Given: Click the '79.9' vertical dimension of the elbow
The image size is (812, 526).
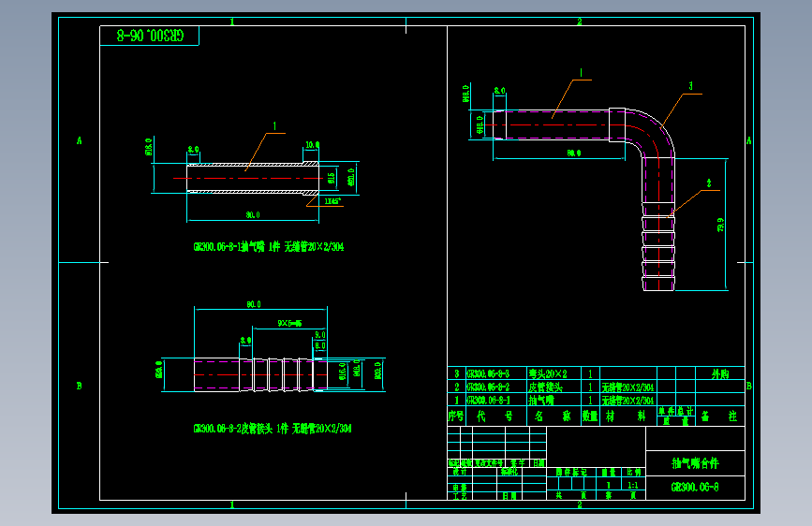Looking at the screenshot, I should (x=720, y=225).
